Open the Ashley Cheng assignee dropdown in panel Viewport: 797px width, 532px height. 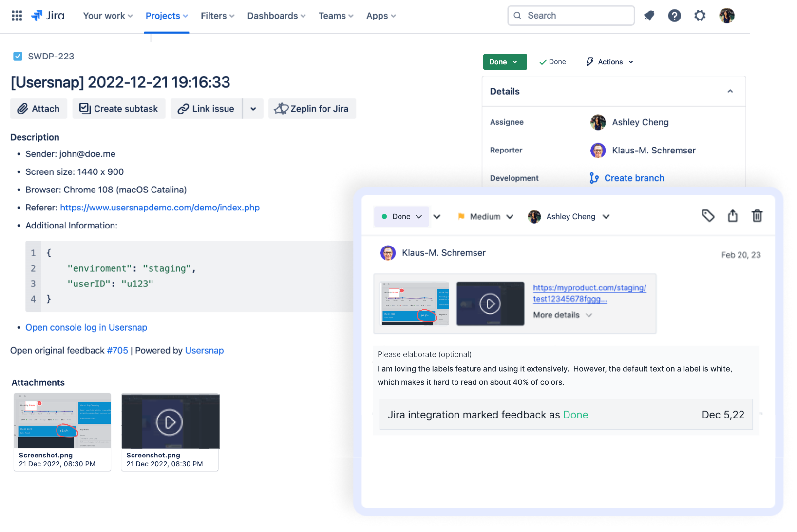click(569, 217)
